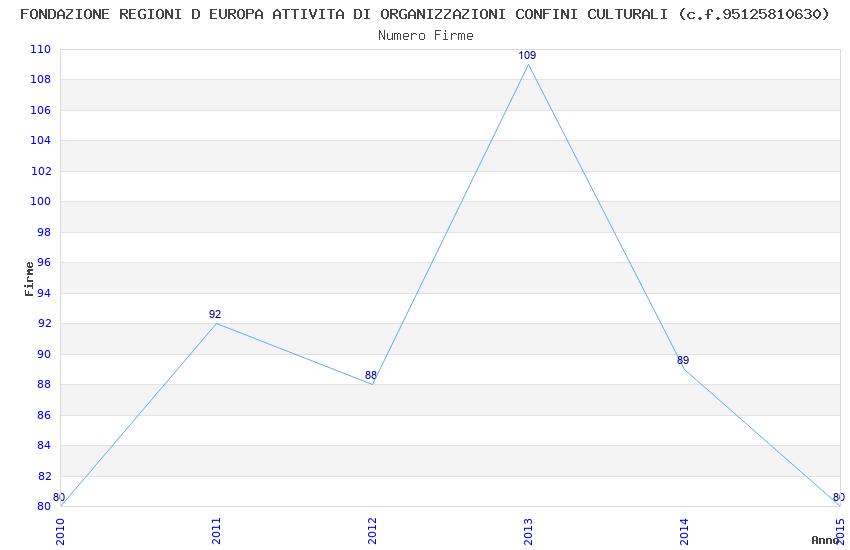The height and width of the screenshot is (550, 850).
Task: Click the 80 data label above 2010
Action: [x=59, y=497]
